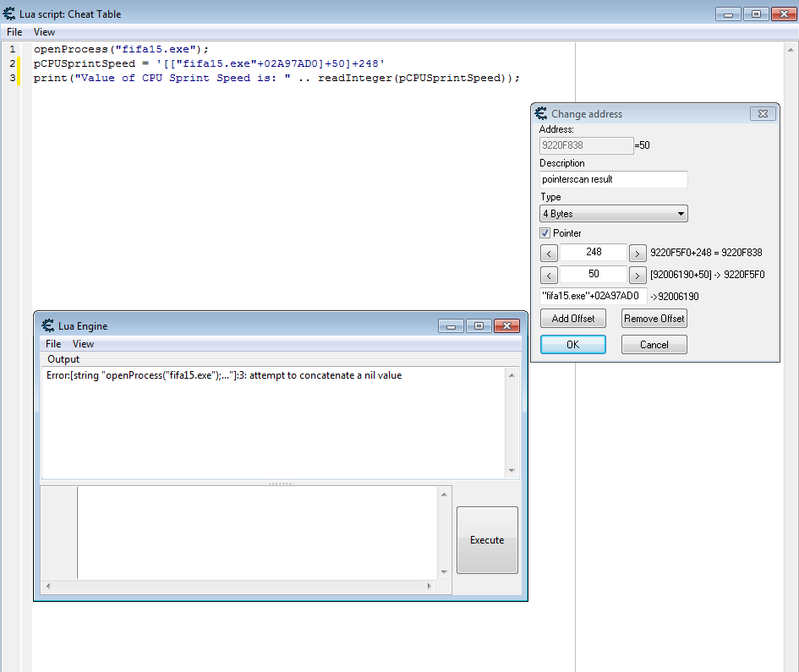The height and width of the screenshot is (672, 799).
Task: Open the Type dropdown showing 4 Bytes
Action: [x=681, y=213]
